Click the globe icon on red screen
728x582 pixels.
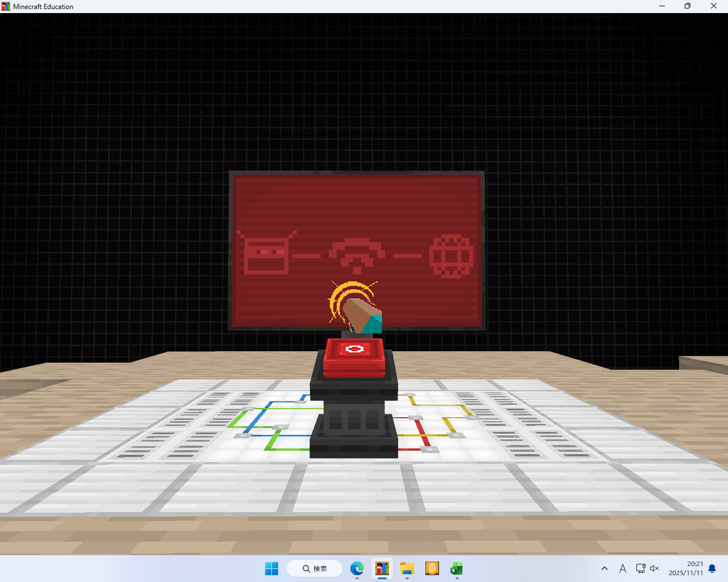click(451, 256)
